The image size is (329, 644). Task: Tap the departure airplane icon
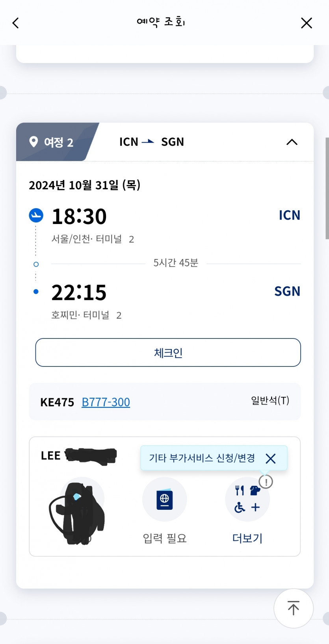click(36, 215)
